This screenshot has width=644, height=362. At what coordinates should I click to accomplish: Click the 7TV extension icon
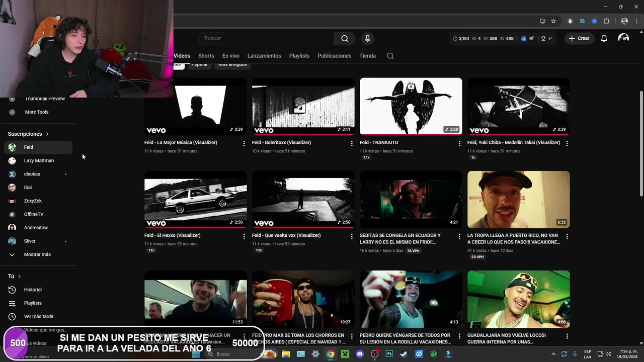point(582,21)
